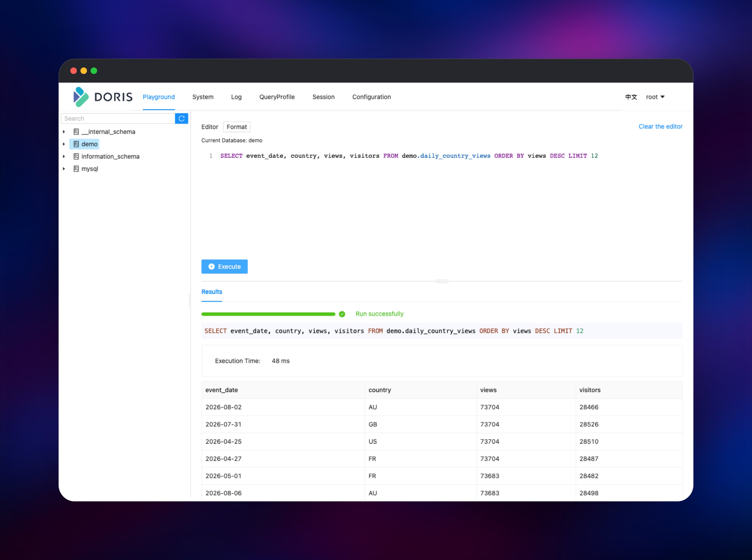The width and height of the screenshot is (752, 560).
Task: Click the Format button
Action: [x=237, y=127]
